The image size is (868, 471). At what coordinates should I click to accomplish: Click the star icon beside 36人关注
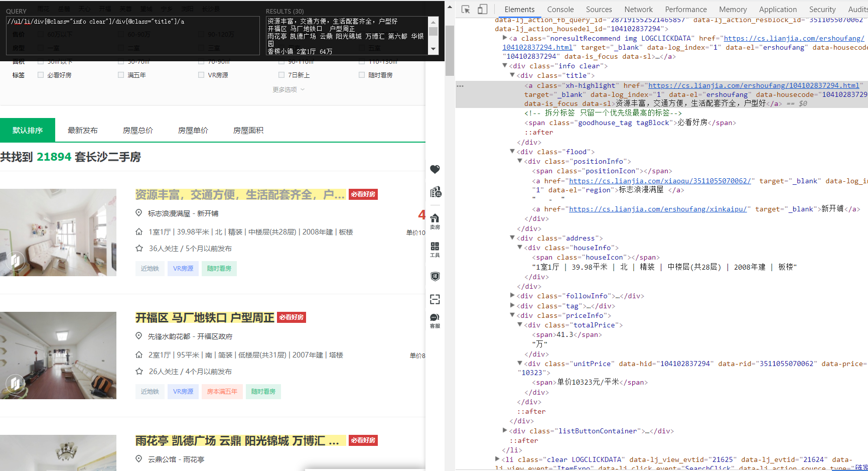[139, 248]
